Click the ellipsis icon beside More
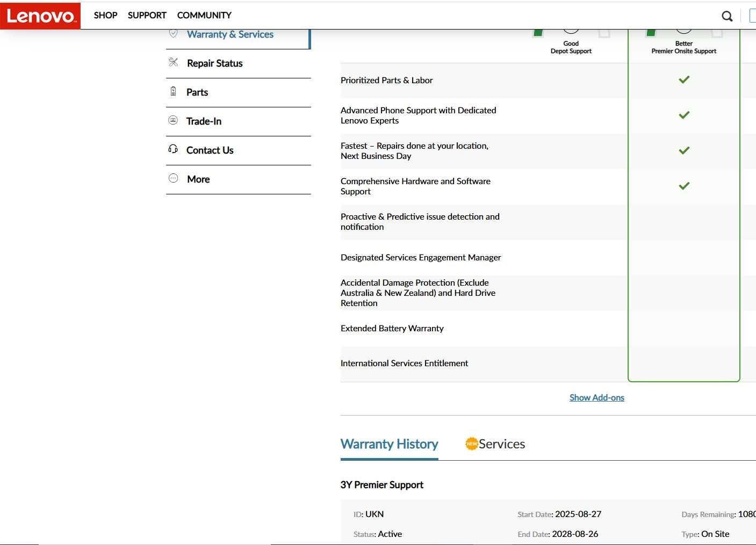756x545 pixels. click(173, 178)
